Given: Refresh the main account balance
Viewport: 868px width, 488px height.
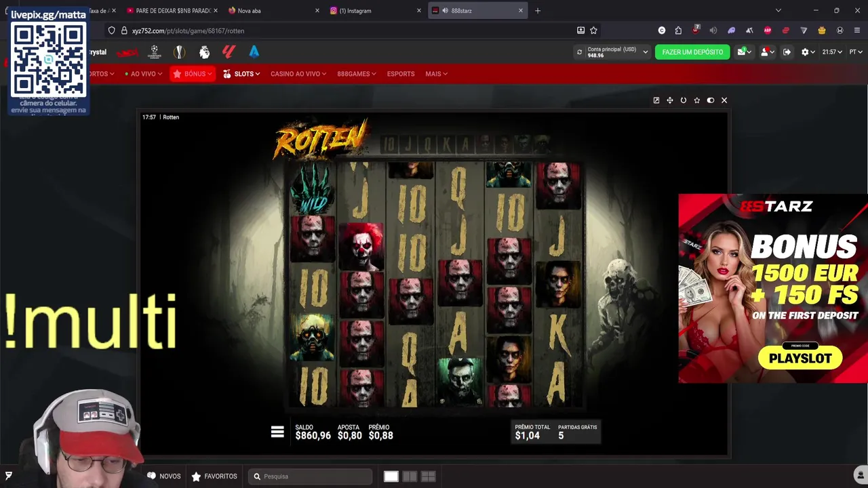Looking at the screenshot, I should click(579, 52).
